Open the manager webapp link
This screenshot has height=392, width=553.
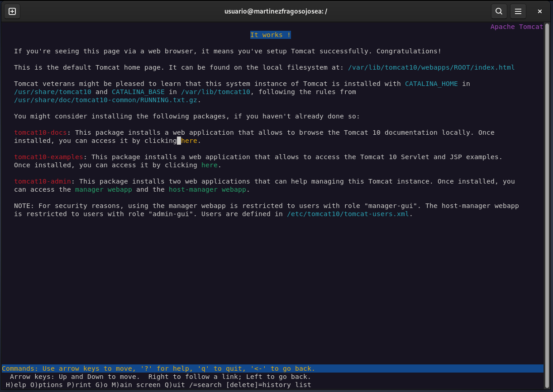104,189
